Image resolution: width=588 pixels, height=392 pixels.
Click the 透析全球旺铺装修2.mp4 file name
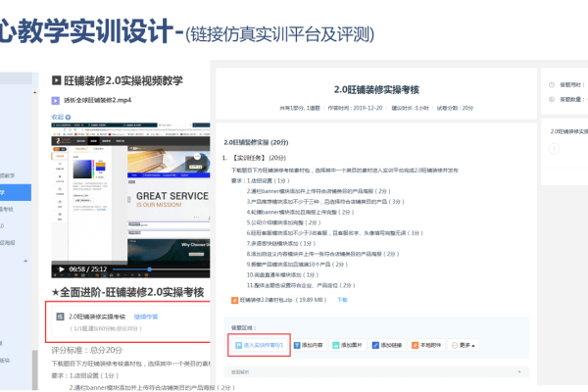97,100
